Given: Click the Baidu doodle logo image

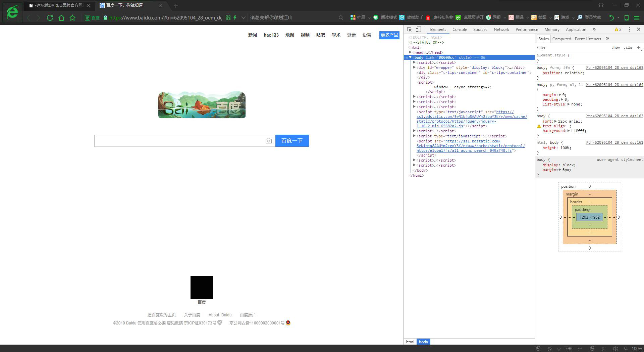Looking at the screenshot, I should [202, 105].
